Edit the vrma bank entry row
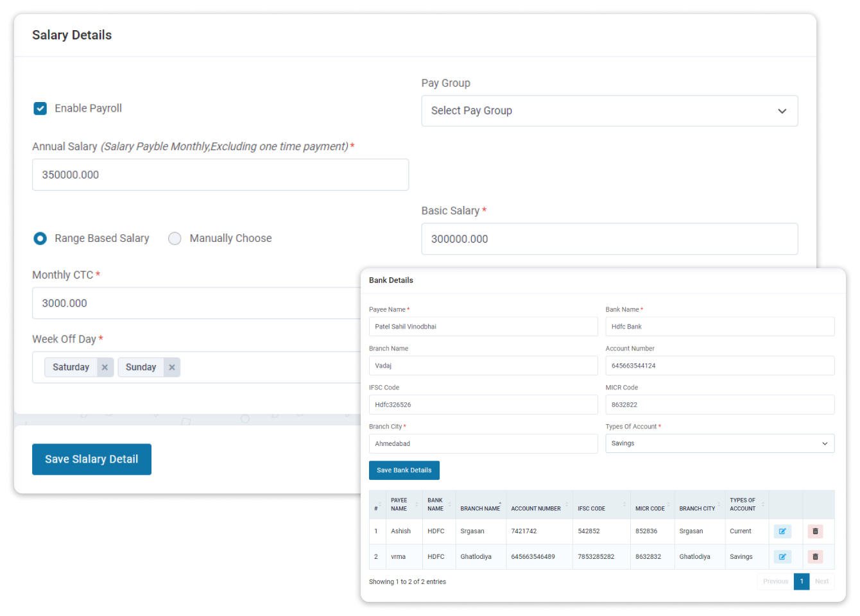This screenshot has width=860, height=616. pyautogui.click(x=782, y=557)
